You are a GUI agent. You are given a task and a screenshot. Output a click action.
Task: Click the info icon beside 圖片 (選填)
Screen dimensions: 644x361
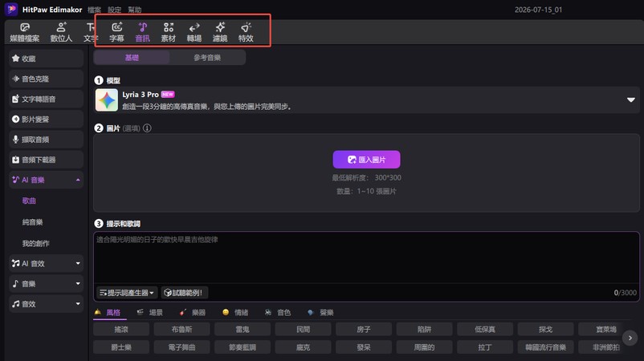[147, 128]
